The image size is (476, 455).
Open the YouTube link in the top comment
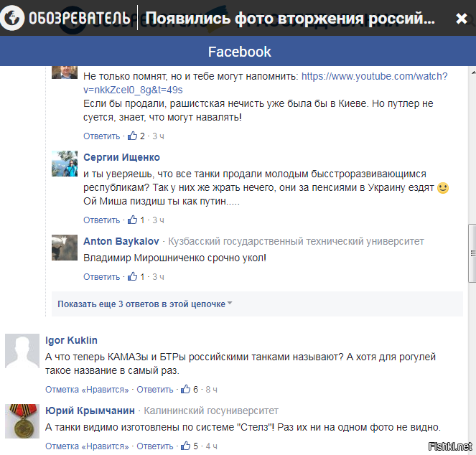266,83
